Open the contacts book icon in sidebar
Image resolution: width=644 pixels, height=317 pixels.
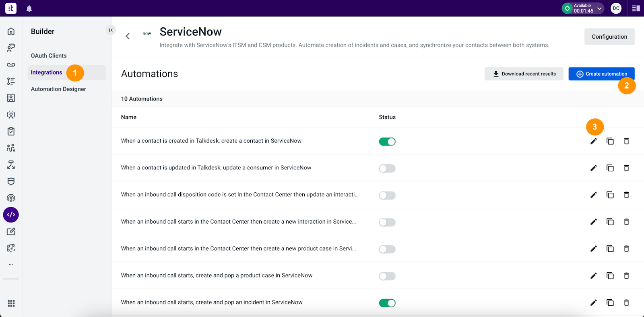click(11, 98)
